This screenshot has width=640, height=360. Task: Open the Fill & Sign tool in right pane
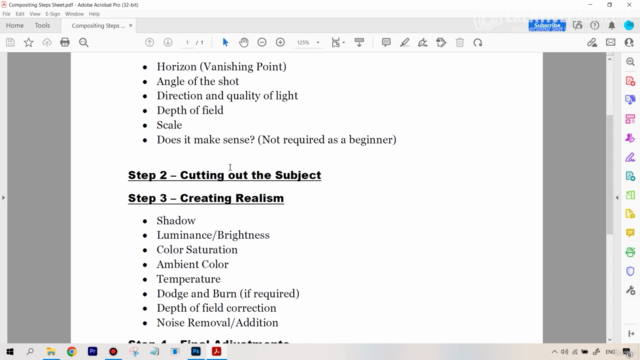(x=630, y=157)
